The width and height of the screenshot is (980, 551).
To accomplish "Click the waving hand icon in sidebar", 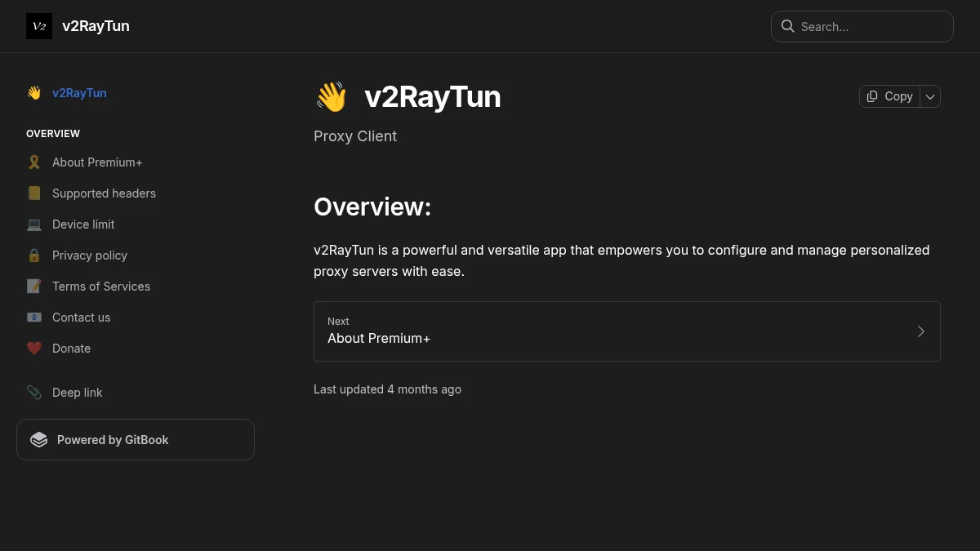I will pyautogui.click(x=33, y=93).
